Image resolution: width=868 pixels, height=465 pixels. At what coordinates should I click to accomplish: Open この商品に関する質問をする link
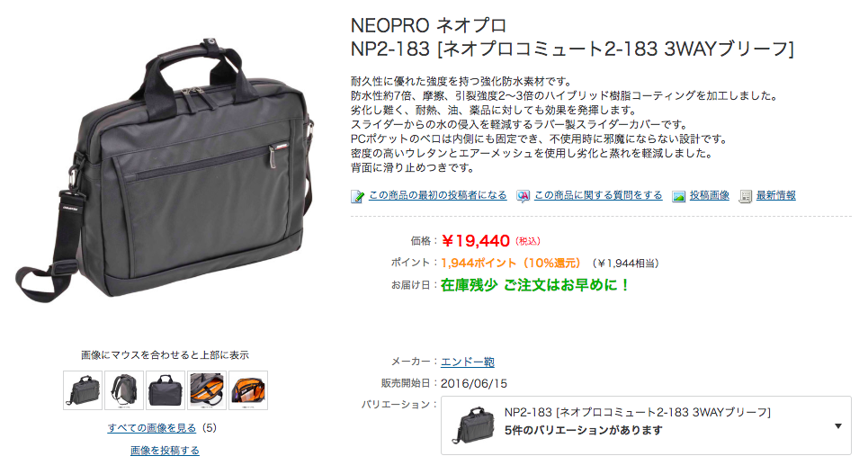(598, 195)
